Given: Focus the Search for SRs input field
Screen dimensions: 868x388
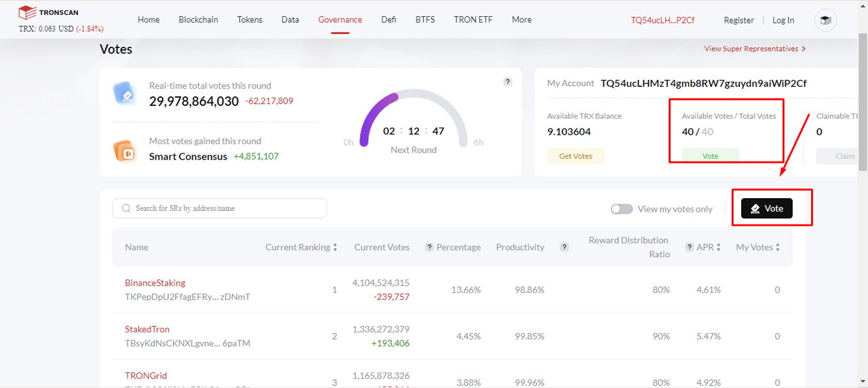Looking at the screenshot, I should (x=220, y=208).
